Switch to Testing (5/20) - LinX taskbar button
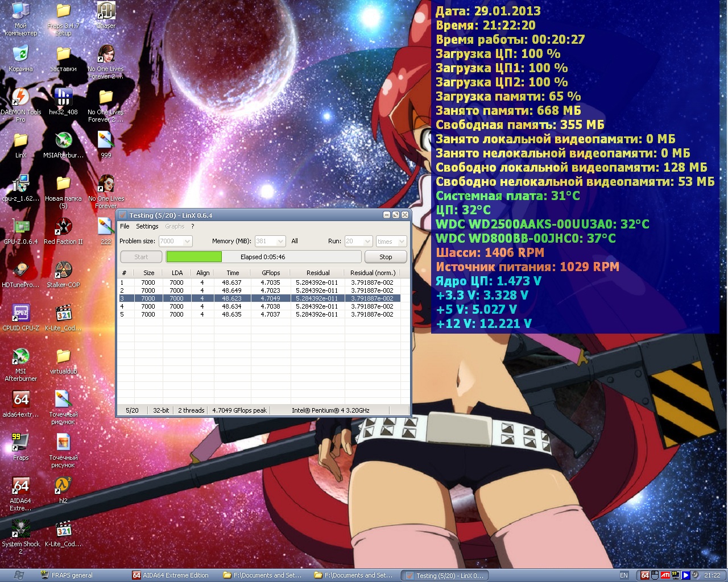728x582 pixels. pyautogui.click(x=445, y=575)
